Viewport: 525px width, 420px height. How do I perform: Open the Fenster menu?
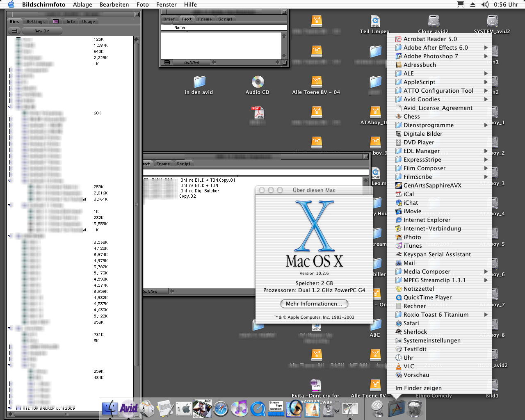(x=166, y=5)
